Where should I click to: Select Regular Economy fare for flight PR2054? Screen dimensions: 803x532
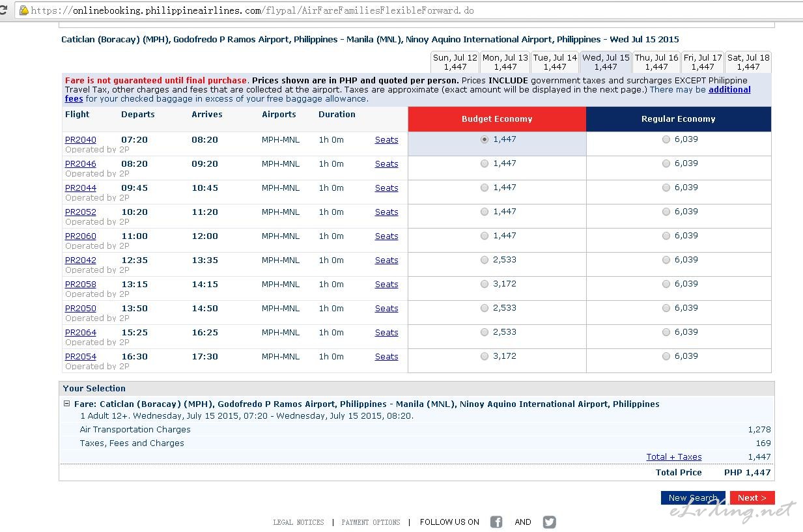point(666,356)
